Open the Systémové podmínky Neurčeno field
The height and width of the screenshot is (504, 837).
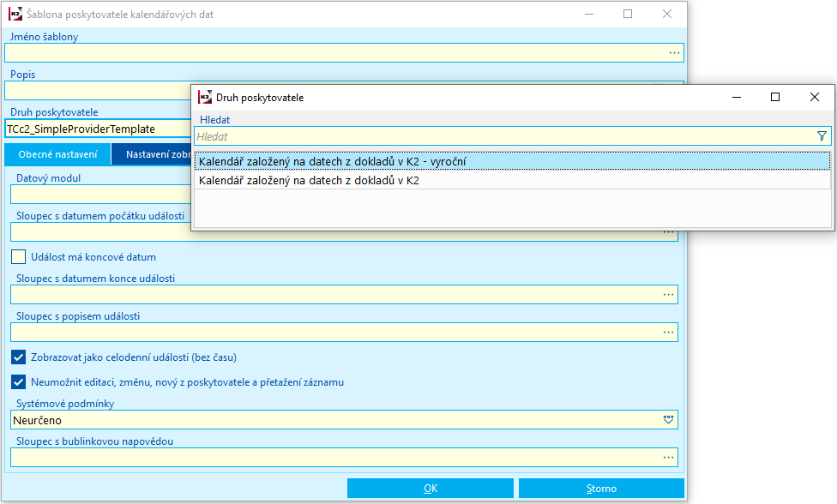(x=344, y=420)
